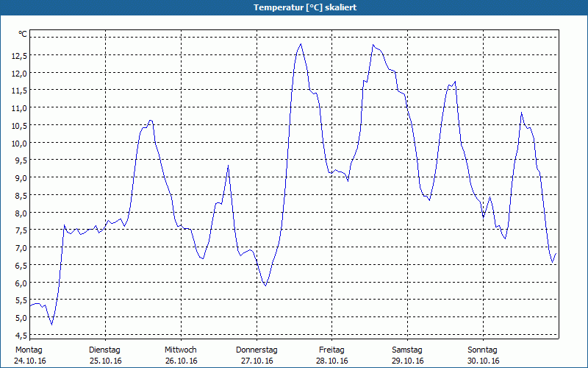This screenshot has width=588, height=368.
Task: Click the 26.10.16 date label
Action: point(182,361)
